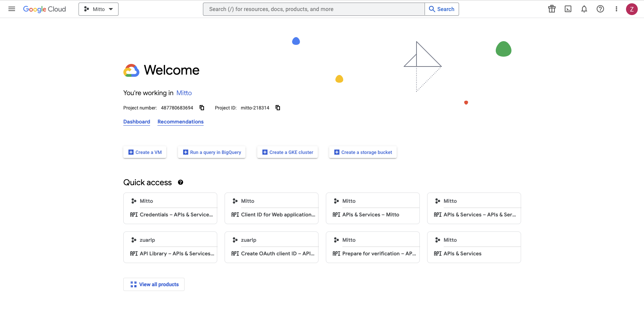Click the Welcome heading cloud logo
This screenshot has height=320, width=644.
(x=131, y=70)
